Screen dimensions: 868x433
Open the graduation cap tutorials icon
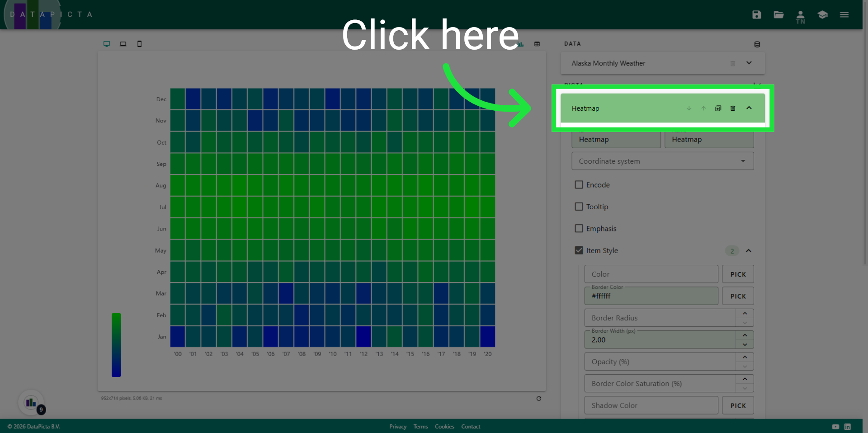pos(822,14)
